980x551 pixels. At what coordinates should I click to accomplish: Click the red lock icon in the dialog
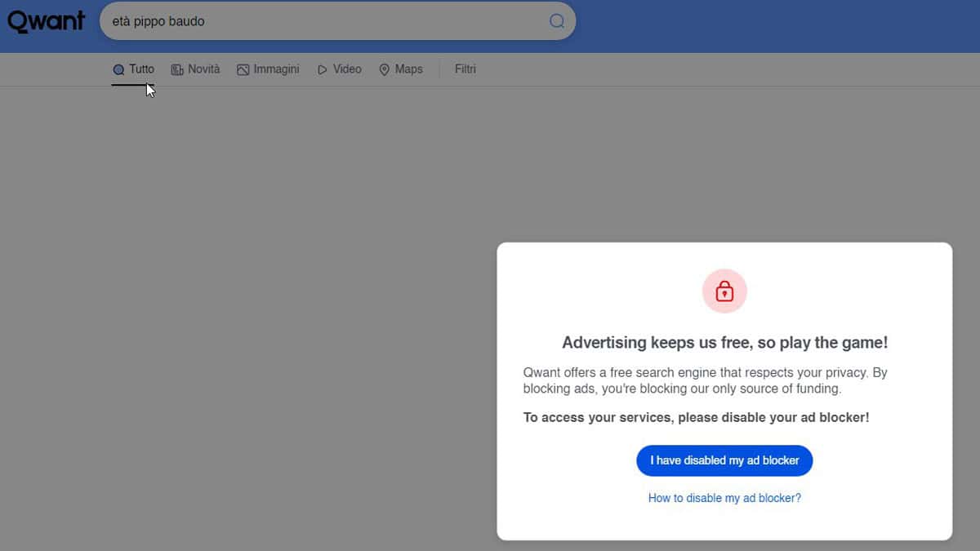[x=724, y=291]
